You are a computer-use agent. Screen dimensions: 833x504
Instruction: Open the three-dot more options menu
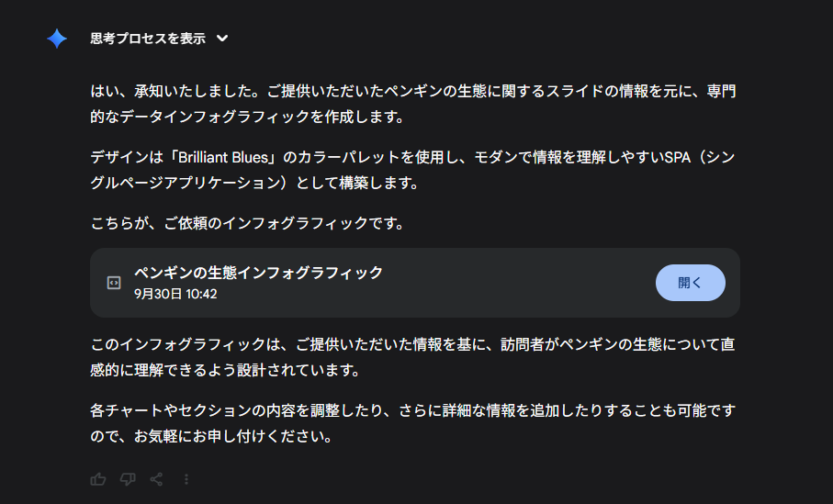(x=186, y=479)
